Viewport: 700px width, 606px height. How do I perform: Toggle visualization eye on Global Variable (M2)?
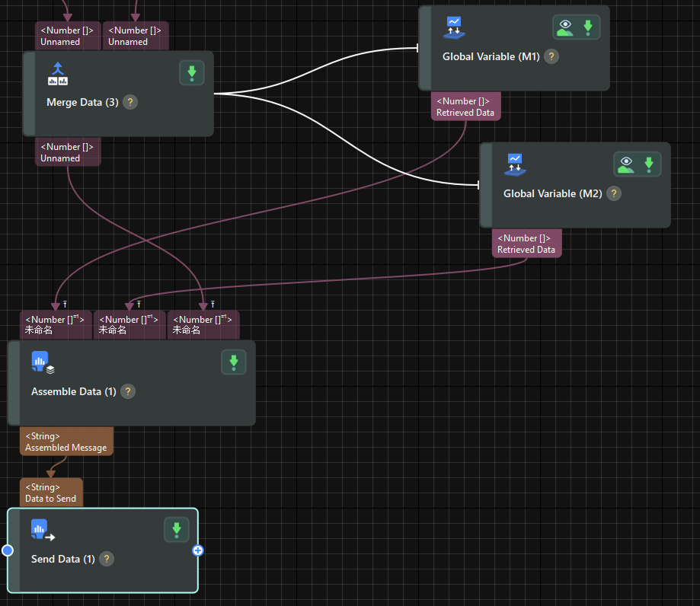coord(626,164)
